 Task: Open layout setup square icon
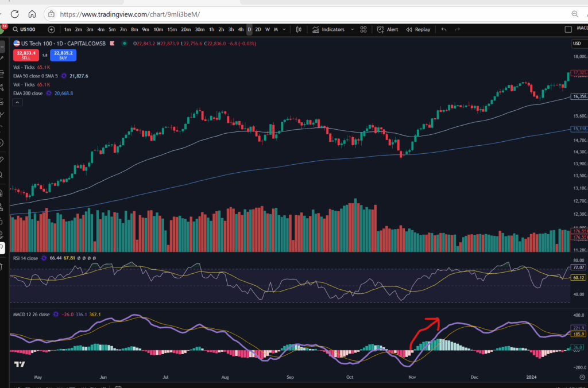(x=568, y=29)
